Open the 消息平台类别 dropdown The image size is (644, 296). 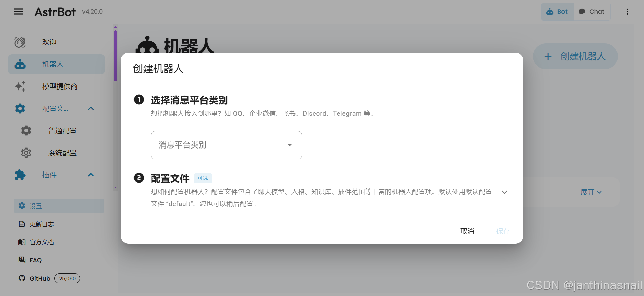(x=226, y=145)
